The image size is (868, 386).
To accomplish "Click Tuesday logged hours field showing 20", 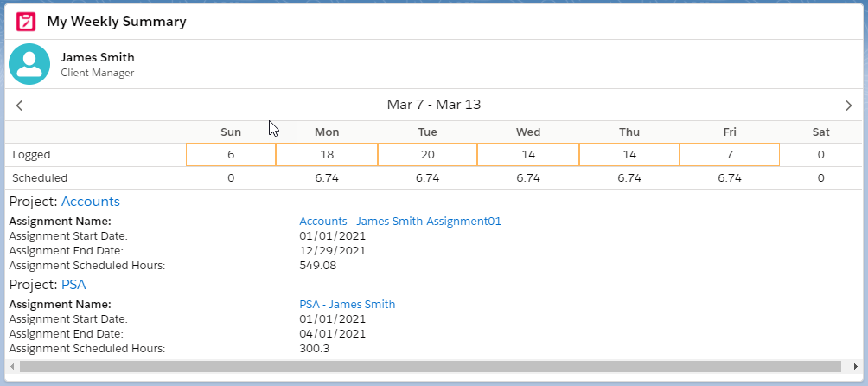I will [x=427, y=155].
